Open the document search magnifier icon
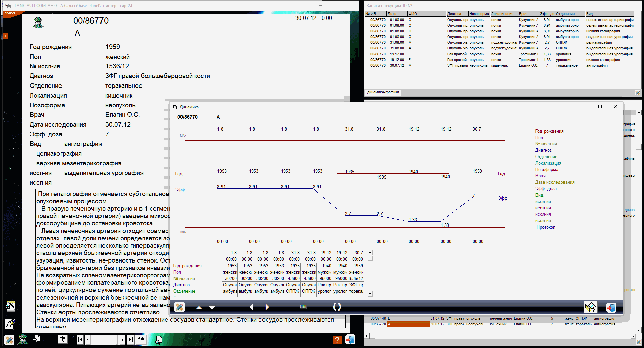The image size is (644, 348). click(158, 340)
